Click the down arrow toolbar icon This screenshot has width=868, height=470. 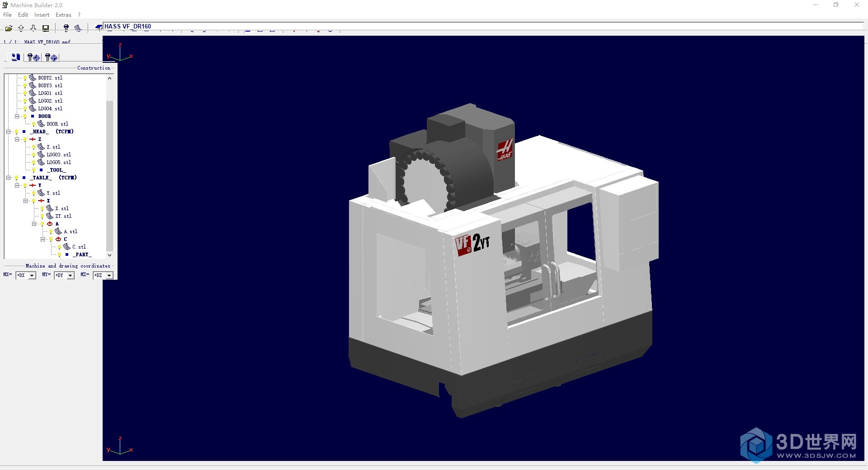[33, 28]
